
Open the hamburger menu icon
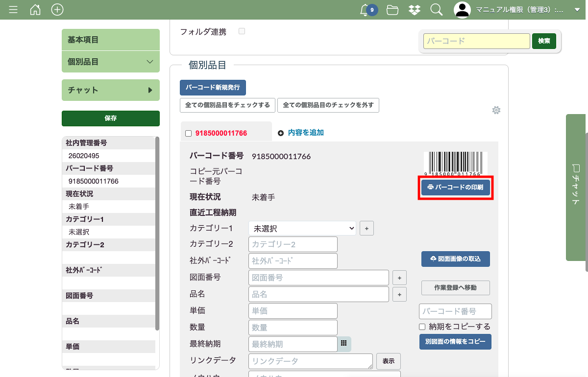[13, 10]
